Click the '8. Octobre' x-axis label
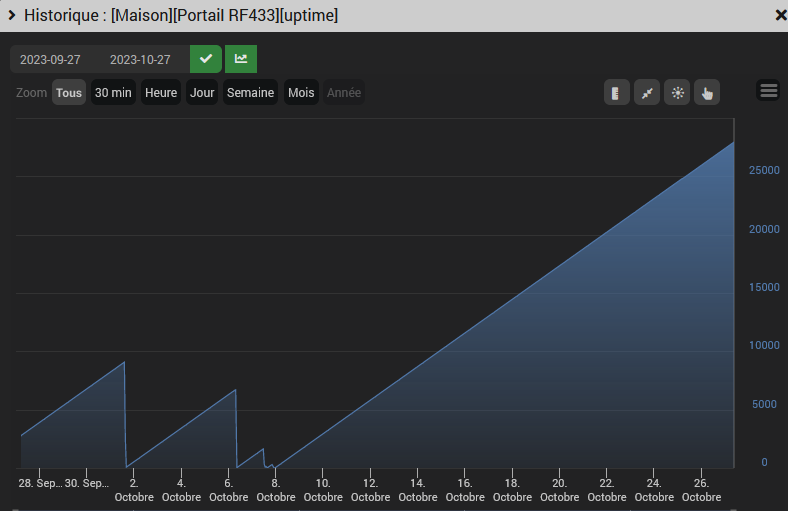 [275, 490]
